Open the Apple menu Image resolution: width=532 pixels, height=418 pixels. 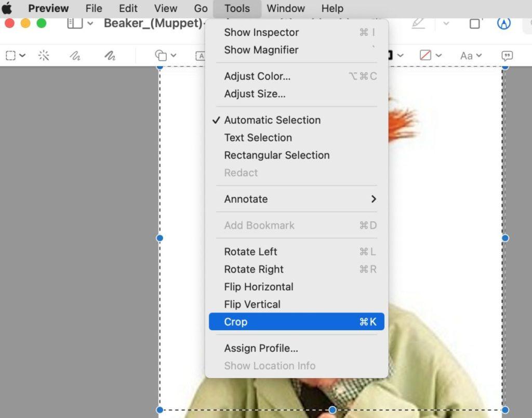pyautogui.click(x=7, y=8)
